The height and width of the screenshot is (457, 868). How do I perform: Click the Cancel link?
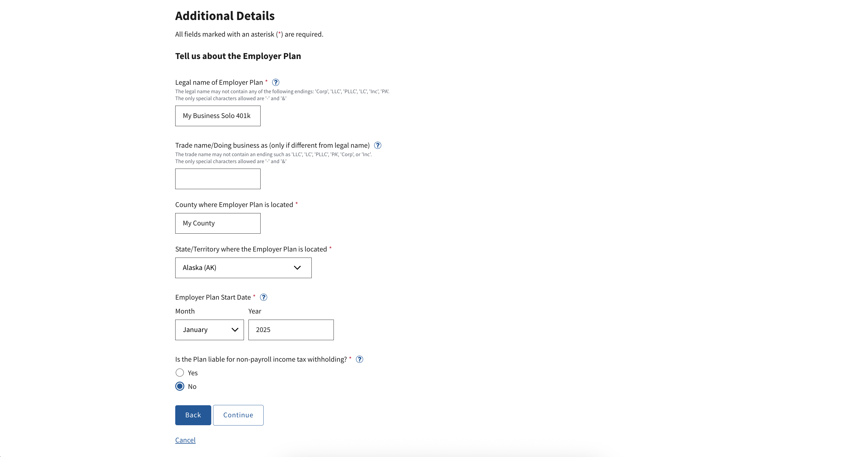(185, 440)
